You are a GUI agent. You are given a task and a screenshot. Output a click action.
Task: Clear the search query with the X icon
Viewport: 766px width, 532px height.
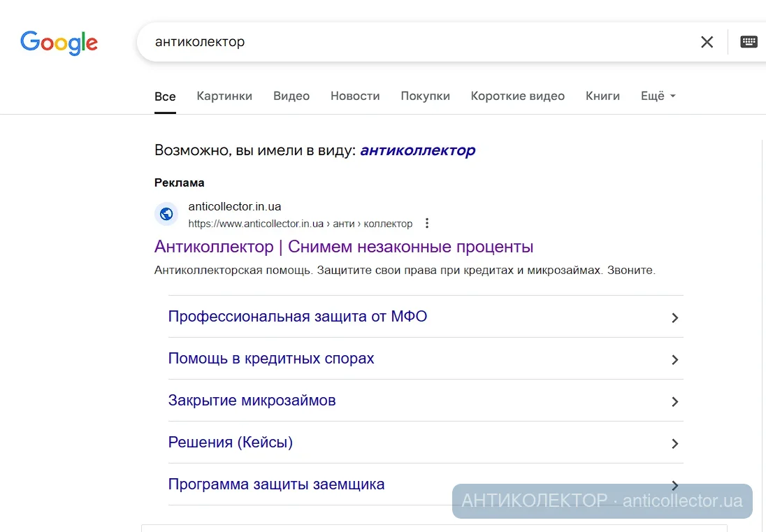[707, 42]
